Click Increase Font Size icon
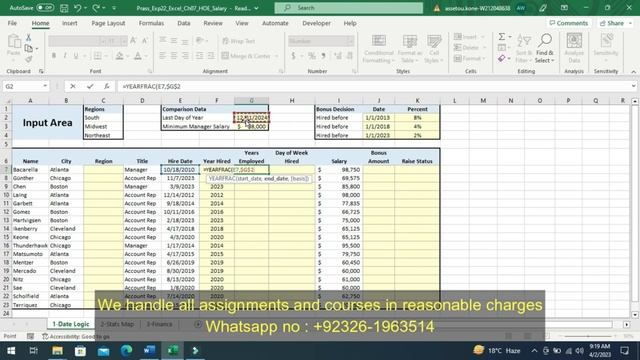 tap(133, 40)
